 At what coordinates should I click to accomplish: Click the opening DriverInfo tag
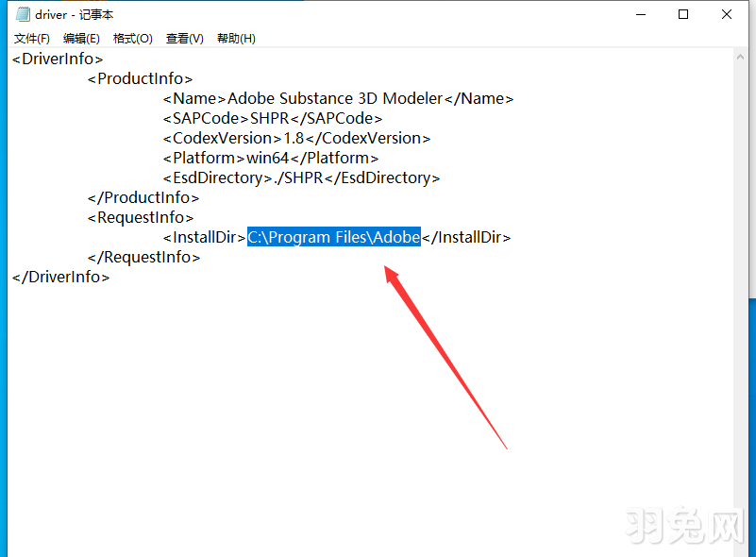(59, 59)
